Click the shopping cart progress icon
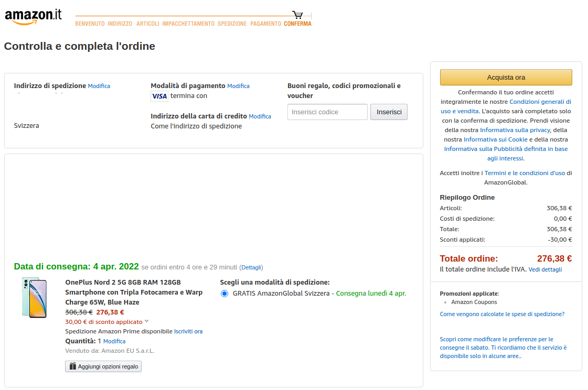The image size is (588, 390). click(x=297, y=15)
